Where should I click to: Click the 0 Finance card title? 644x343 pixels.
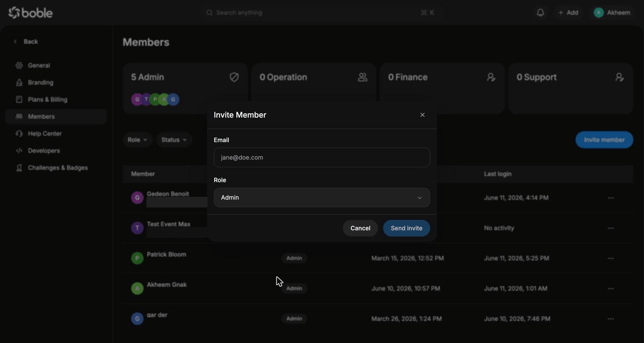408,77
